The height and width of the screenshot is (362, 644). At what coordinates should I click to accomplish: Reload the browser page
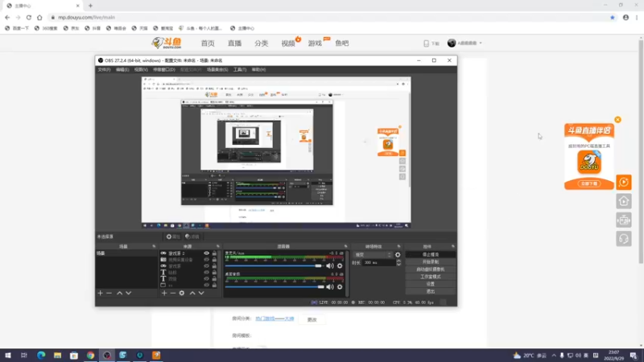click(29, 18)
